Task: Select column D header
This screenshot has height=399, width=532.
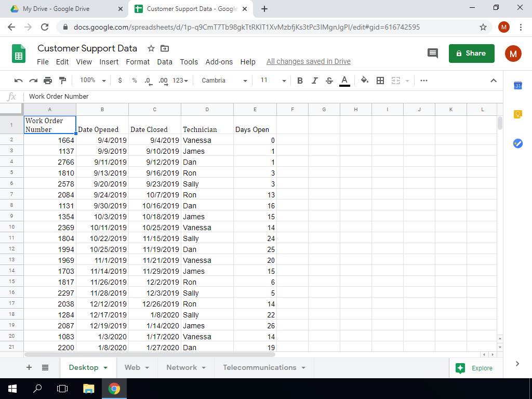Action: [207, 110]
